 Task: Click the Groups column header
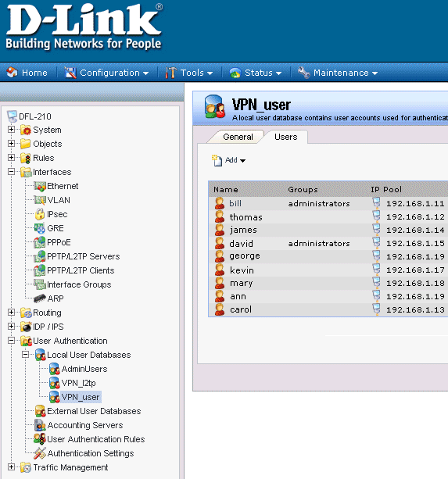coord(303,190)
